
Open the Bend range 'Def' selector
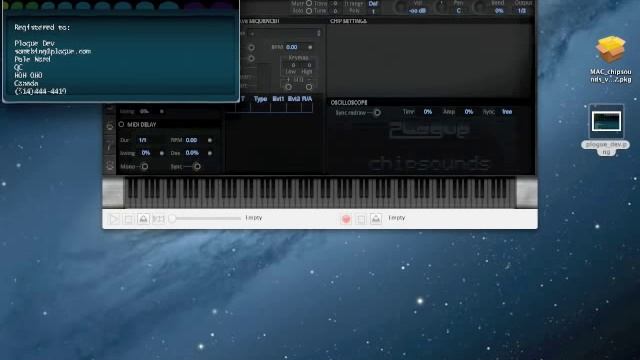[x=373, y=3]
